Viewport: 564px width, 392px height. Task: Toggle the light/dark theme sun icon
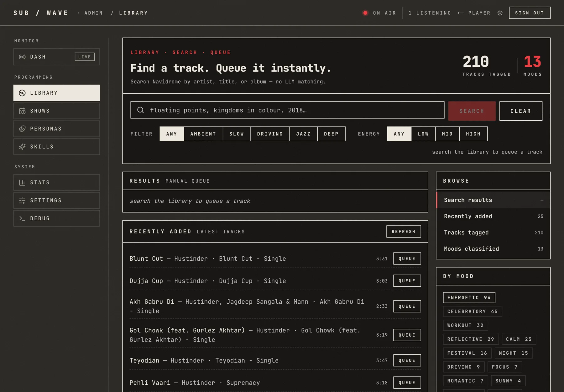[x=500, y=13]
